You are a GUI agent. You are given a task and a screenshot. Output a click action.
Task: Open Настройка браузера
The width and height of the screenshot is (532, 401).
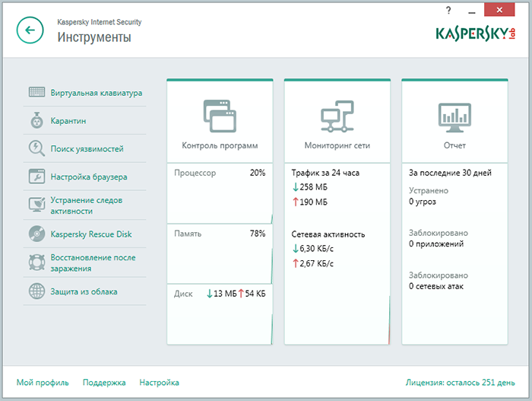click(89, 177)
